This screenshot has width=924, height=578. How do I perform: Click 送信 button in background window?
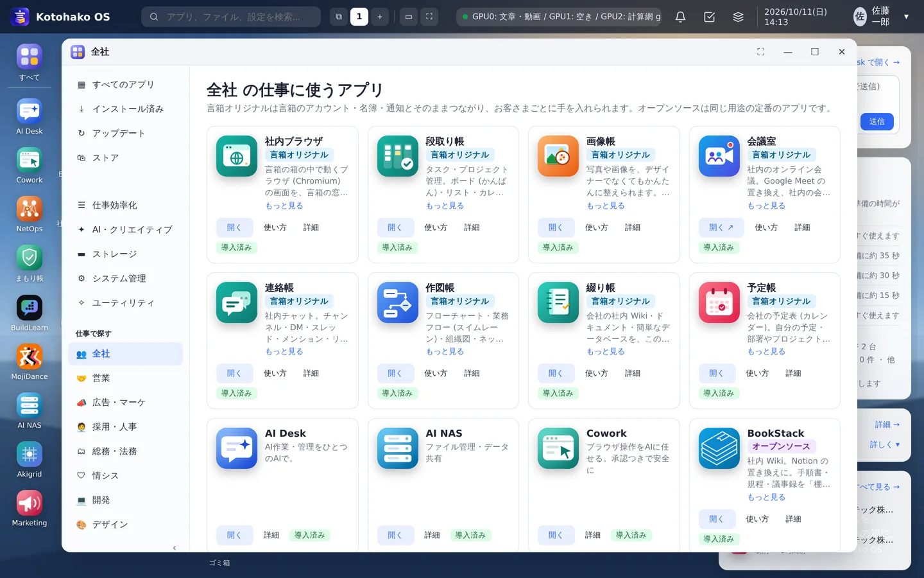[877, 121]
